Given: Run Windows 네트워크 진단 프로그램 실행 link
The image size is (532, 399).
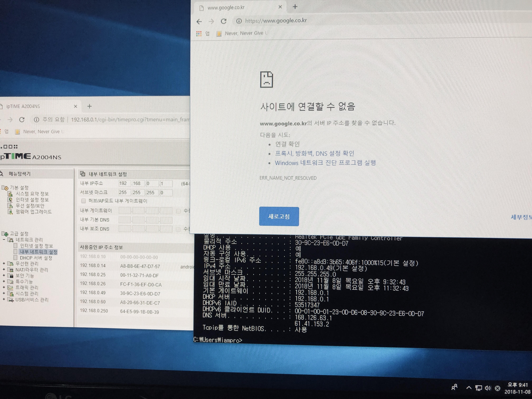Looking at the screenshot, I should [x=325, y=163].
